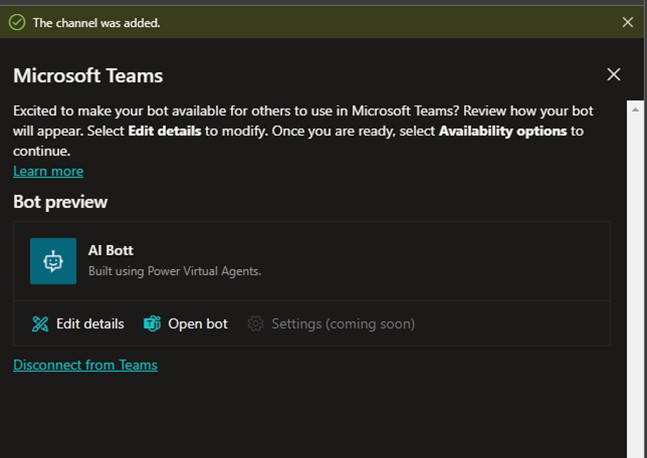Screen dimensions: 647x458
Task: Dismiss the channel added notification banner
Action: (627, 22)
